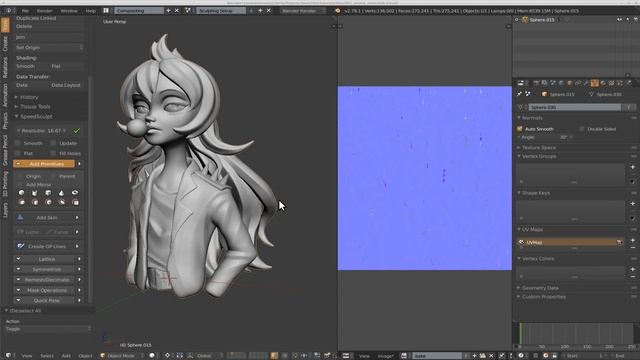Open the Render menu
Viewport: 640px width, 360px height.
point(44,11)
